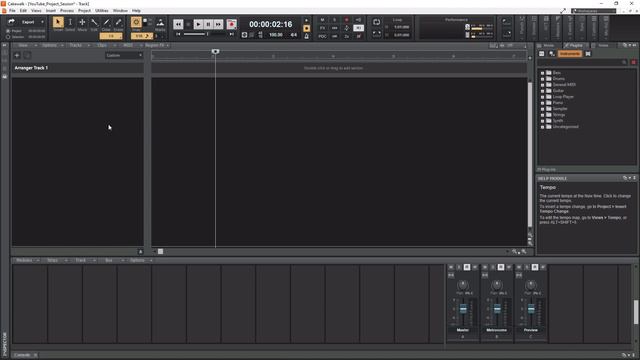Click the browser search field
Image resolution: width=640 pixels, height=360 pixels.
pos(583,62)
